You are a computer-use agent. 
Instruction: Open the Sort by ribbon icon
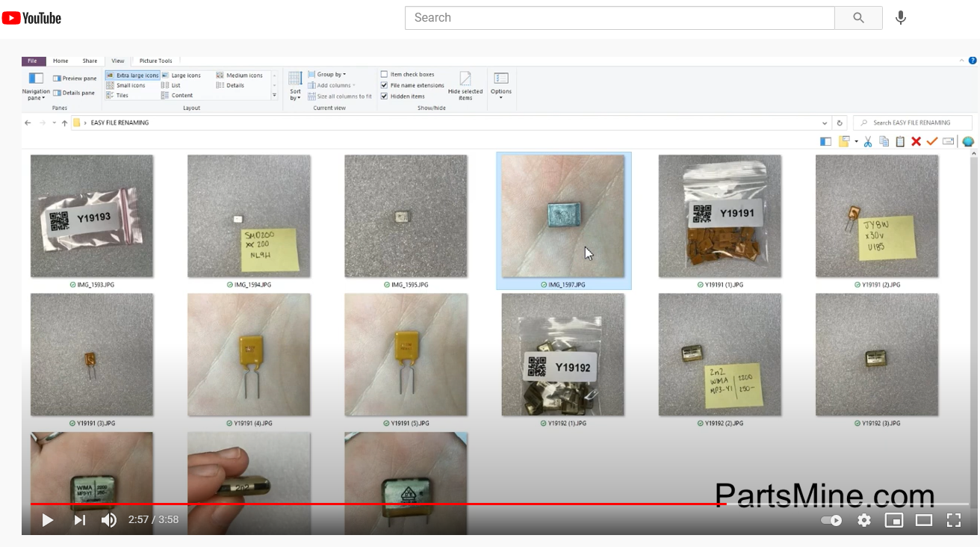[294, 84]
